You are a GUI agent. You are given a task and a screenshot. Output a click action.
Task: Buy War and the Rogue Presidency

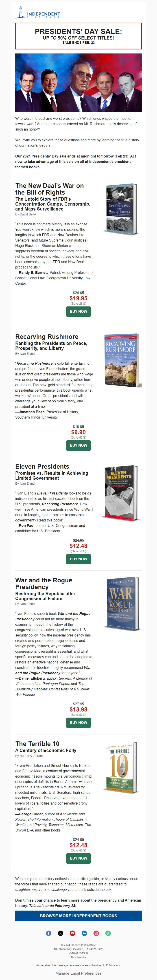(x=78, y=723)
